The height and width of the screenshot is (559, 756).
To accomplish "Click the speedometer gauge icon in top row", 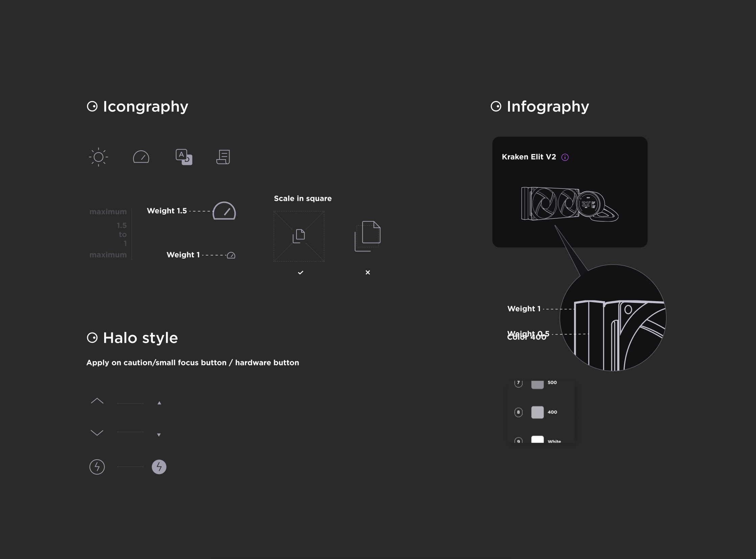I will pyautogui.click(x=141, y=157).
